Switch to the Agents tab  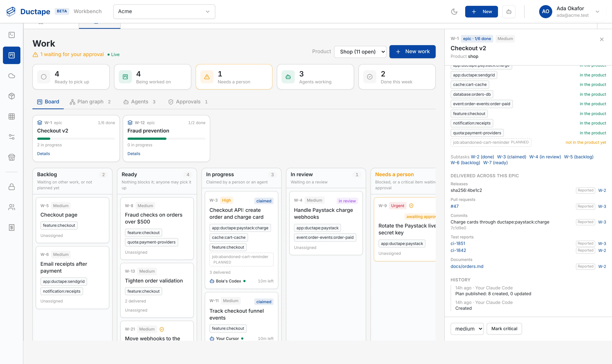[x=140, y=102]
